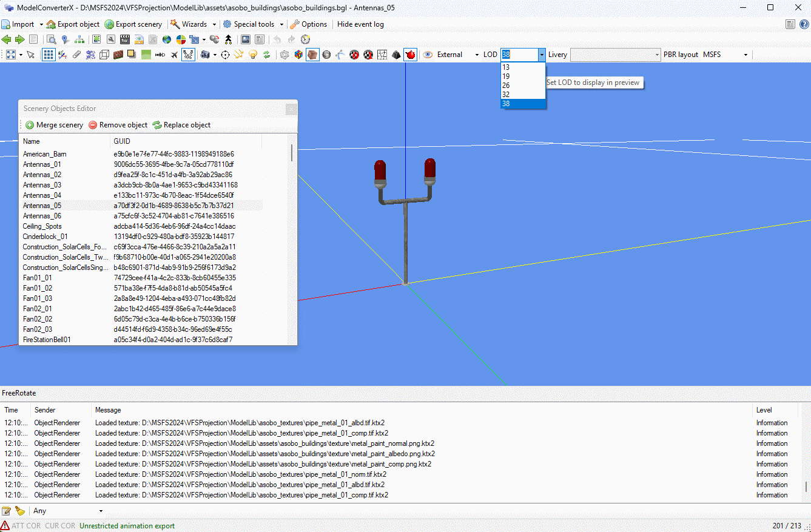
Task: Toggle the grid display icon
Action: tap(49, 55)
